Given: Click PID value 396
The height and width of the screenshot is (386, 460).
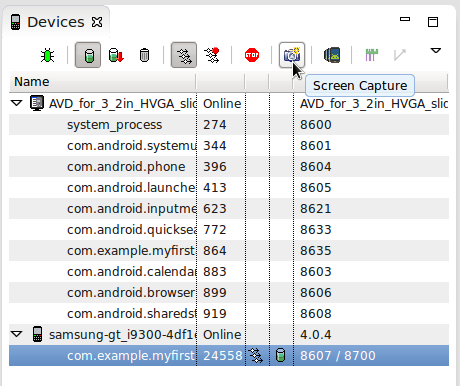Looking at the screenshot, I should 215,167.
